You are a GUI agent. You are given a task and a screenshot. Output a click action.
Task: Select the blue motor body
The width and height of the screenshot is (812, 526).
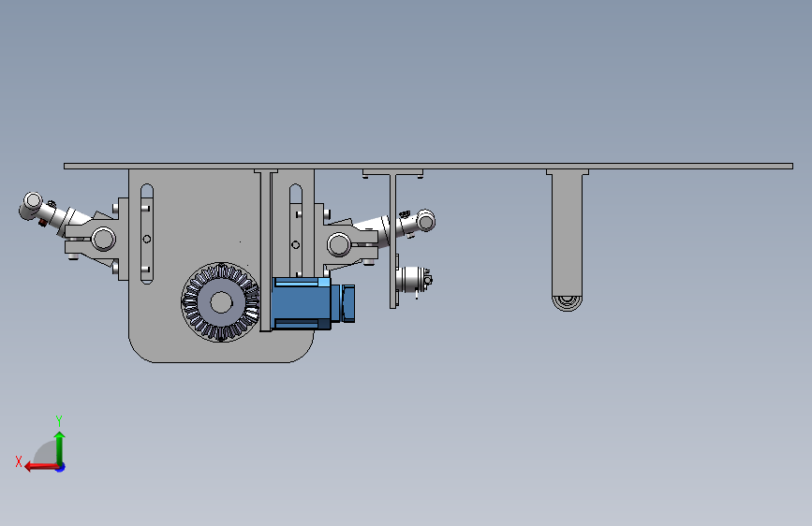(302, 303)
